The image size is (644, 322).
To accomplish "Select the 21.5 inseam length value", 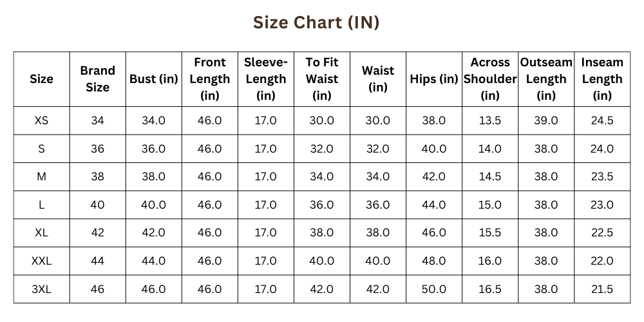I will (601, 289).
